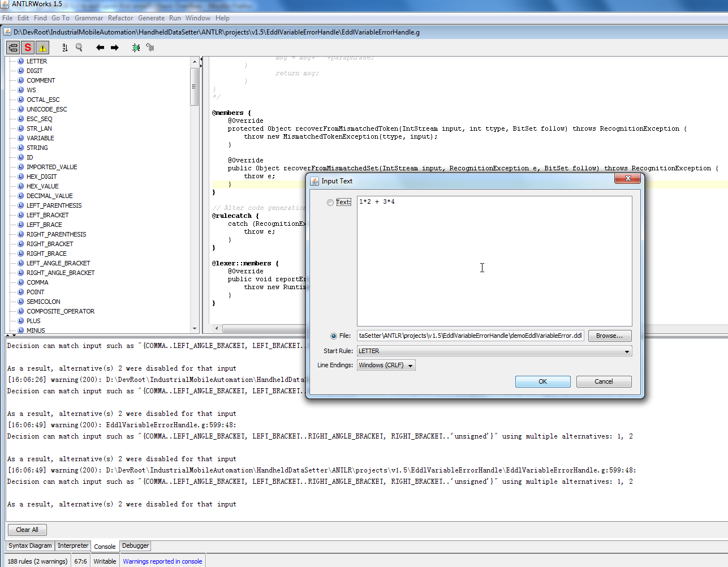
Task: Select the COMPOSITE_OPERATOR rule in the tree
Action: point(61,311)
